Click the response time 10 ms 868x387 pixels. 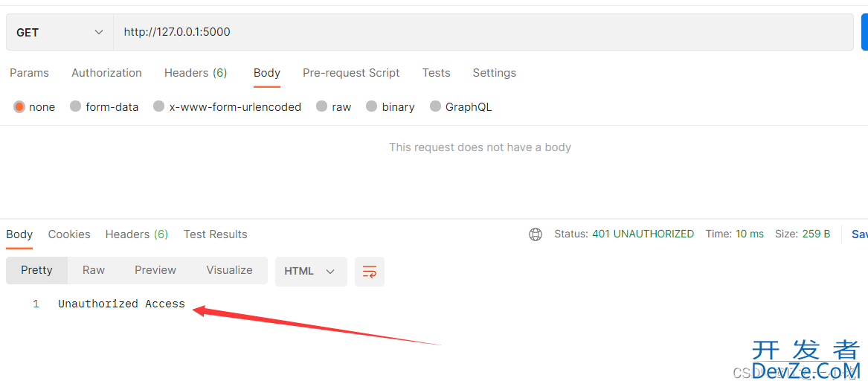[x=750, y=234]
